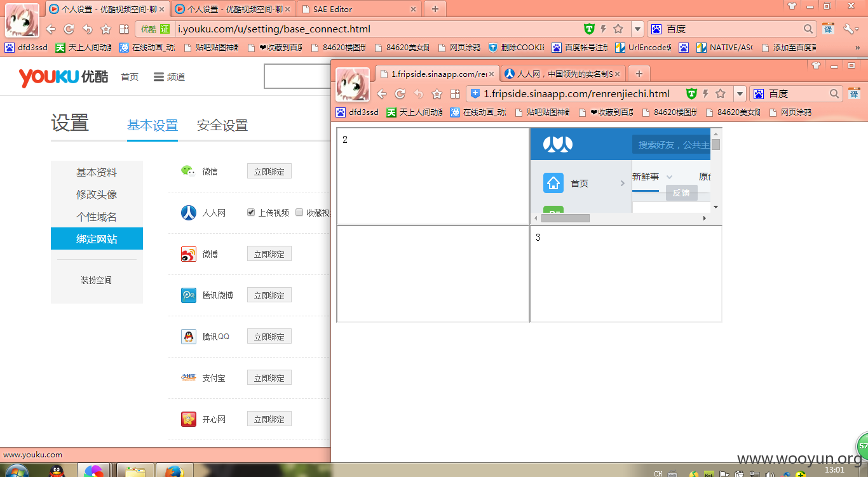The image size is (868, 477).
Task: Click lightning speed-mode icon in Youku address bar
Action: pos(604,29)
